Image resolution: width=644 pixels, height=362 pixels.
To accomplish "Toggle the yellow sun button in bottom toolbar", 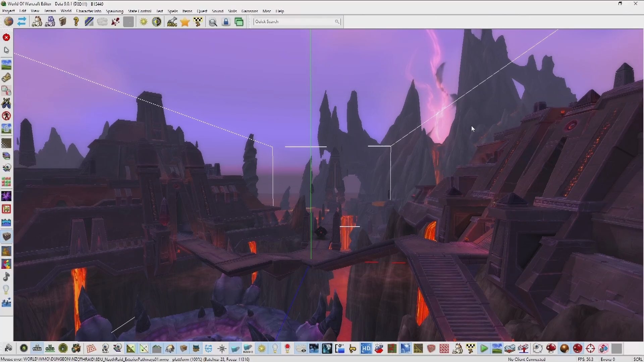I will point(262,349).
